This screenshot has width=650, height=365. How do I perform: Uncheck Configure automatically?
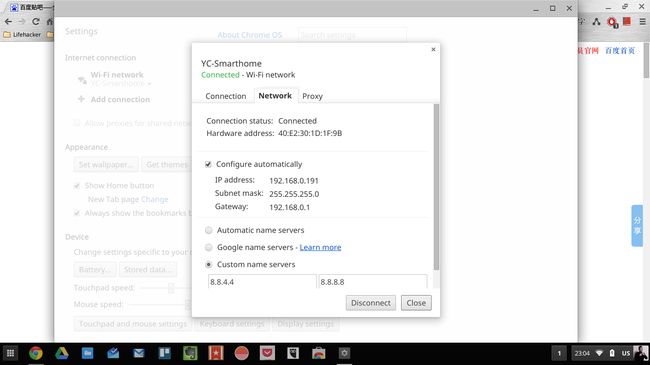pyautogui.click(x=208, y=164)
